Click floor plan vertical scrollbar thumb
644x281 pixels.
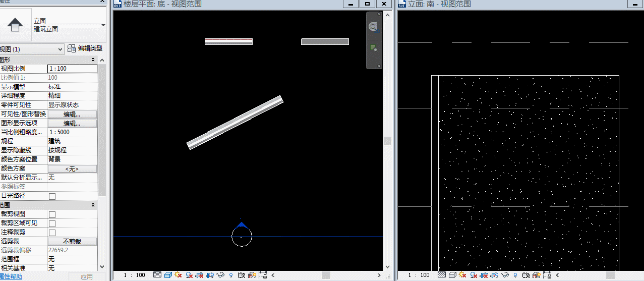click(x=387, y=141)
